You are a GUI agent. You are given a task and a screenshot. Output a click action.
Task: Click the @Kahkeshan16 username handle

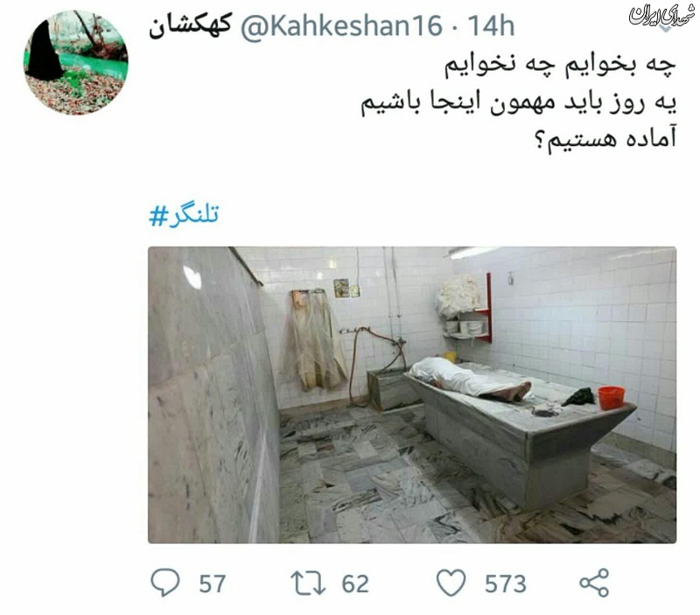(x=341, y=26)
